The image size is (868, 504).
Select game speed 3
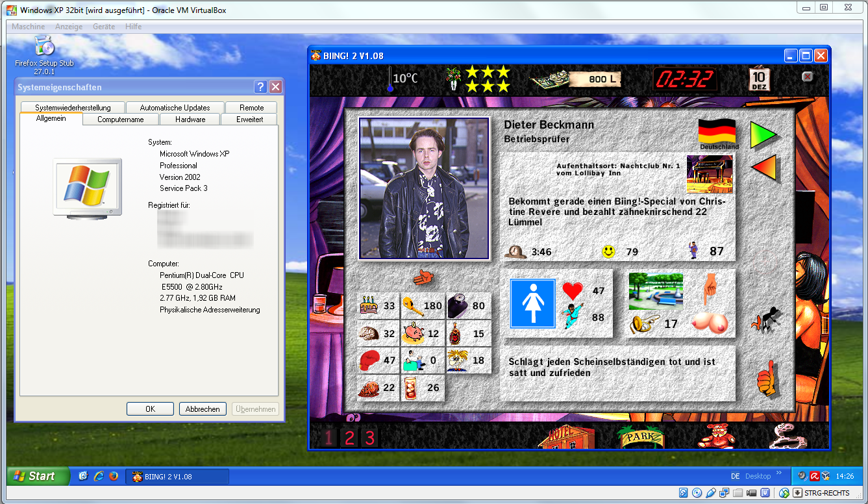click(369, 438)
